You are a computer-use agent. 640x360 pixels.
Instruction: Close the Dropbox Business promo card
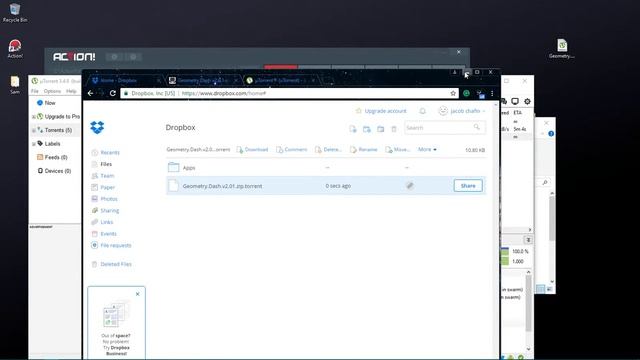[138, 294]
